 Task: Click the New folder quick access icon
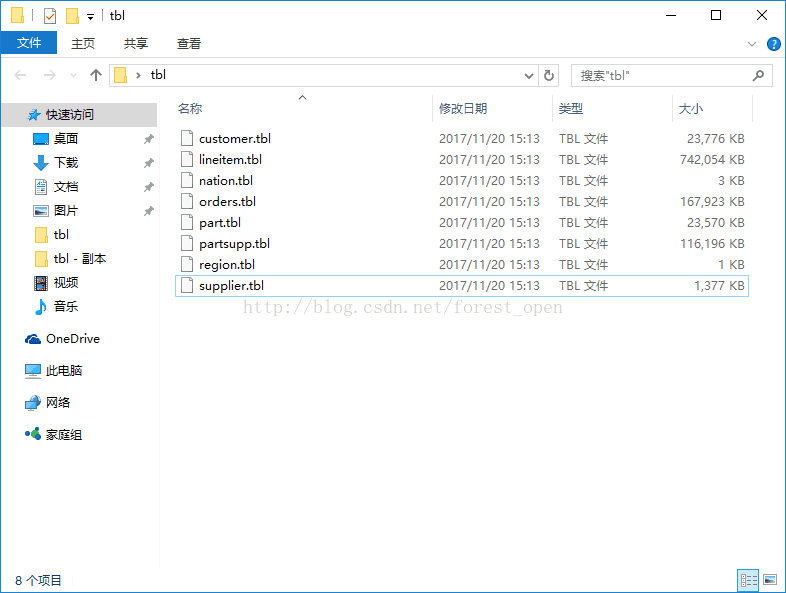click(x=73, y=16)
